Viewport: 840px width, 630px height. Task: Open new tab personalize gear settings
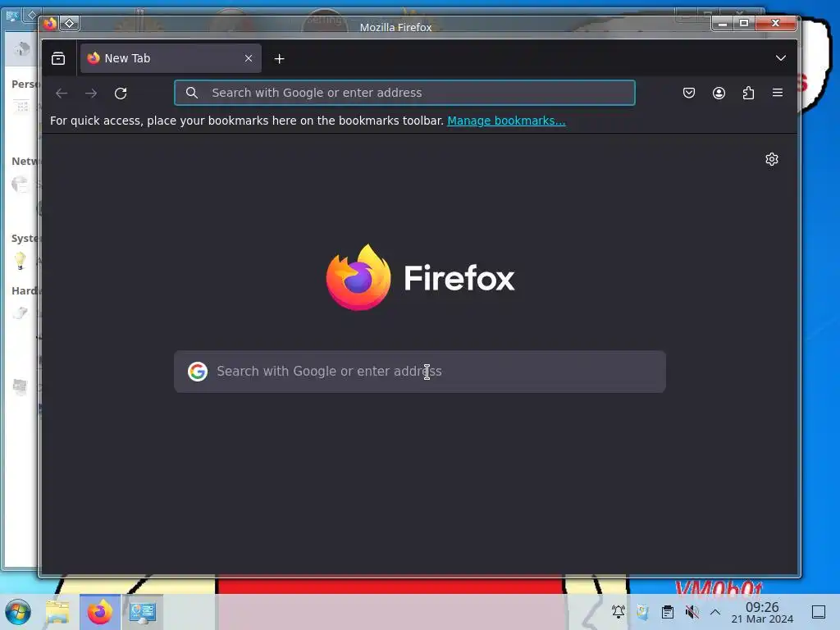(771, 159)
